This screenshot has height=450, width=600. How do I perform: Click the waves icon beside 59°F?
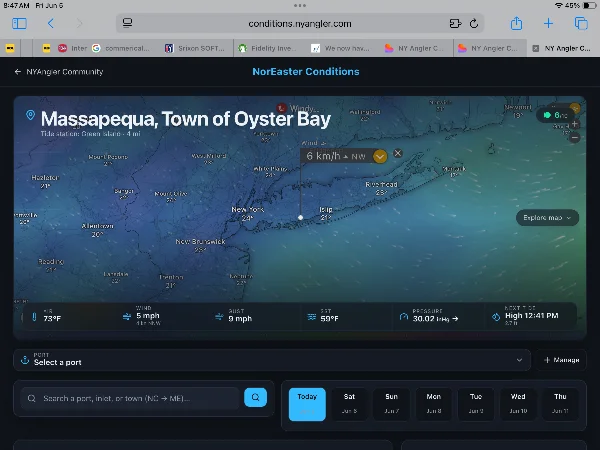coord(311,317)
